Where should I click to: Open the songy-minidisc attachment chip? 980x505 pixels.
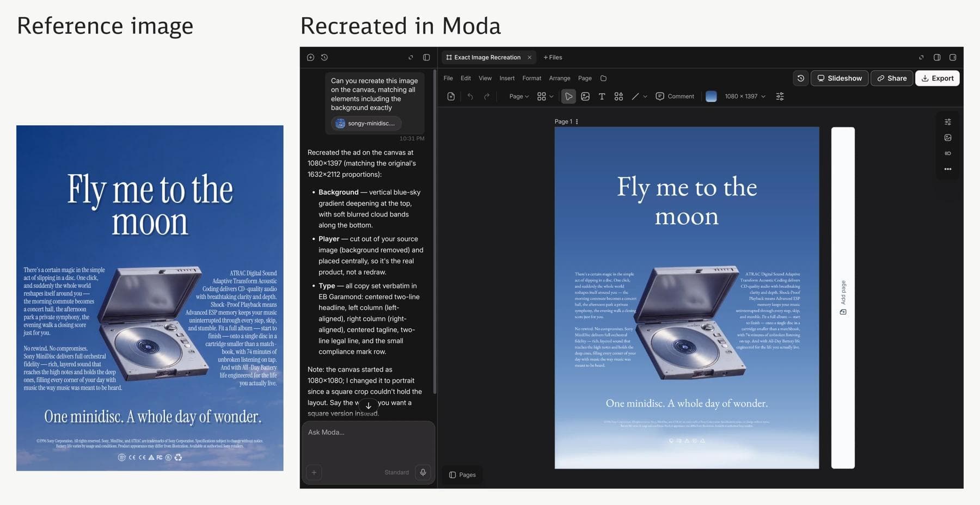pyautogui.click(x=366, y=124)
